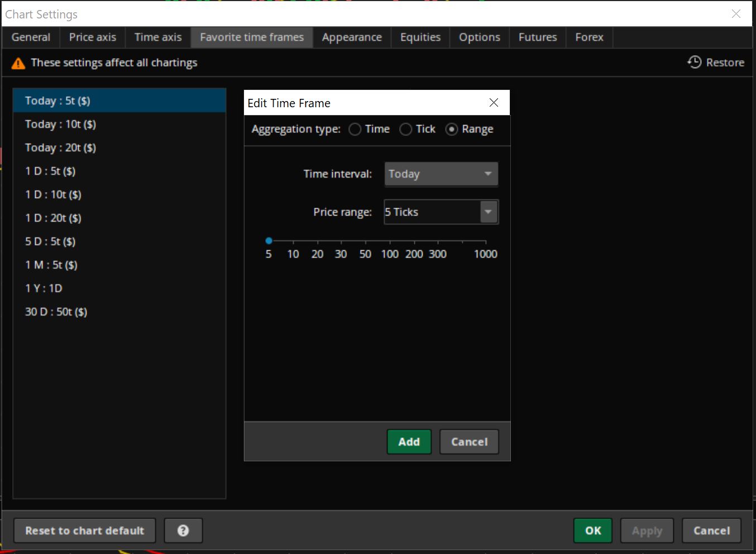Cancel the Edit Time Frame dialog
Viewport: 756px width, 554px height.
click(470, 442)
